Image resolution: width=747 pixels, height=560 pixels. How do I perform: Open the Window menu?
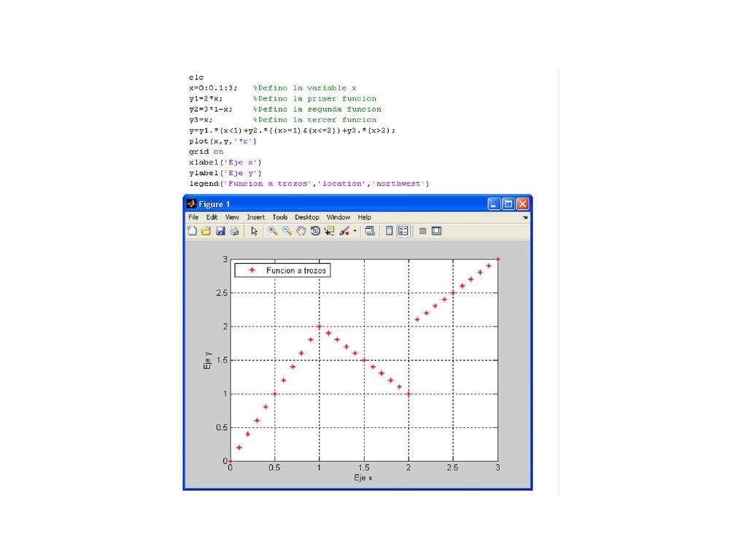pos(338,217)
